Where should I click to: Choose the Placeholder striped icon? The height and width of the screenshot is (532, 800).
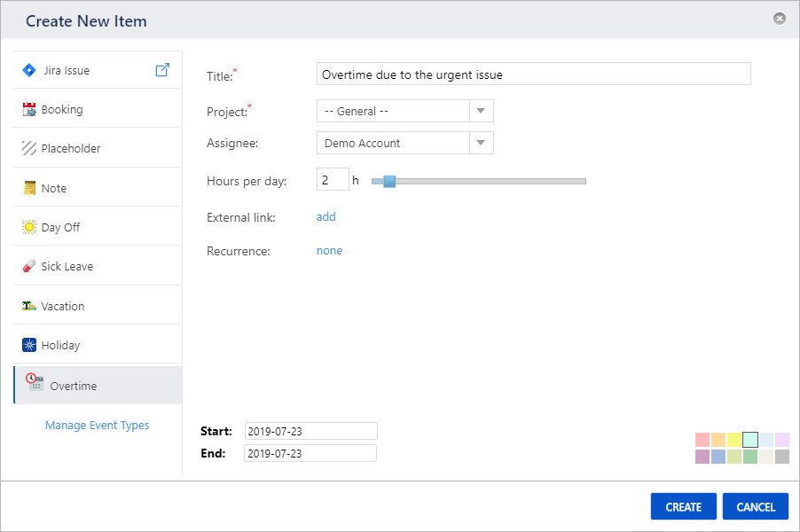tap(28, 149)
